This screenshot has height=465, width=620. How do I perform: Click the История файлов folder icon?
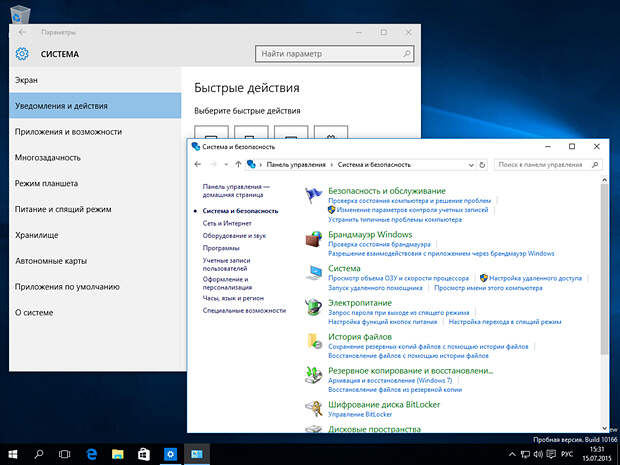tap(315, 341)
